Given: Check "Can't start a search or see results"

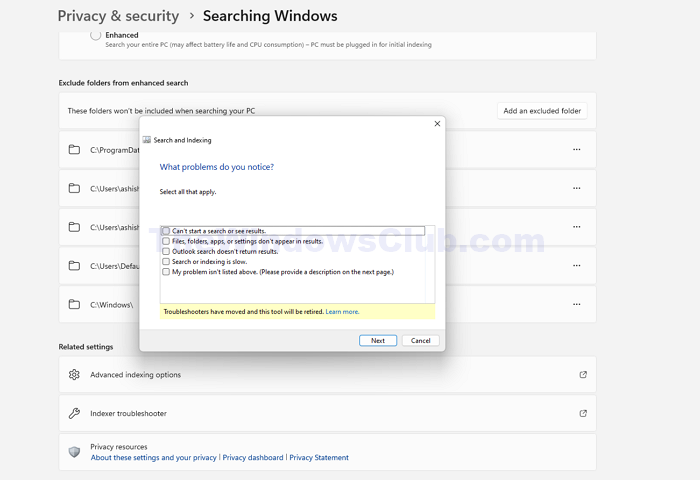Looking at the screenshot, I should pos(166,231).
